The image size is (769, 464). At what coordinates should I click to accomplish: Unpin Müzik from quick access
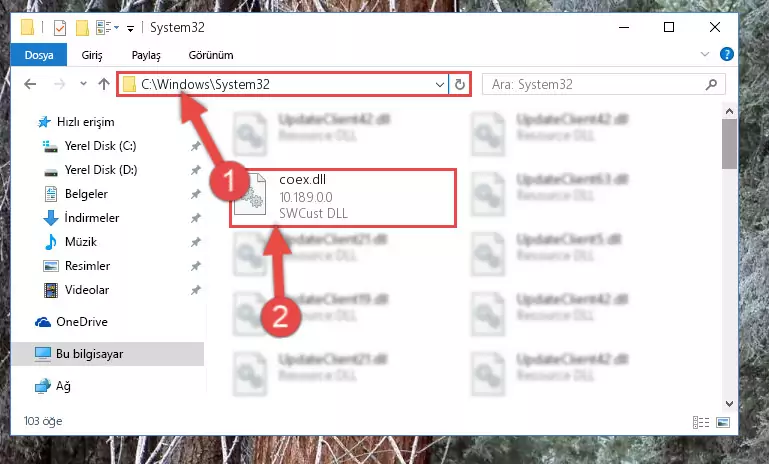196,242
